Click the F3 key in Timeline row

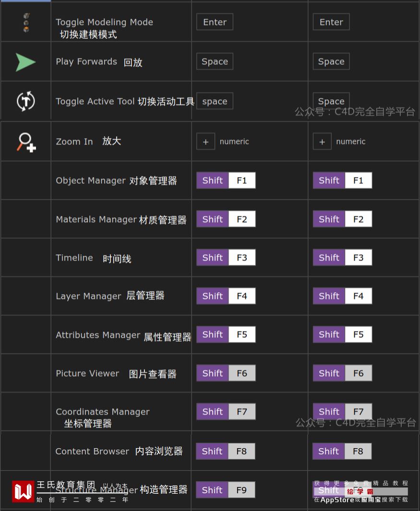coord(242,258)
